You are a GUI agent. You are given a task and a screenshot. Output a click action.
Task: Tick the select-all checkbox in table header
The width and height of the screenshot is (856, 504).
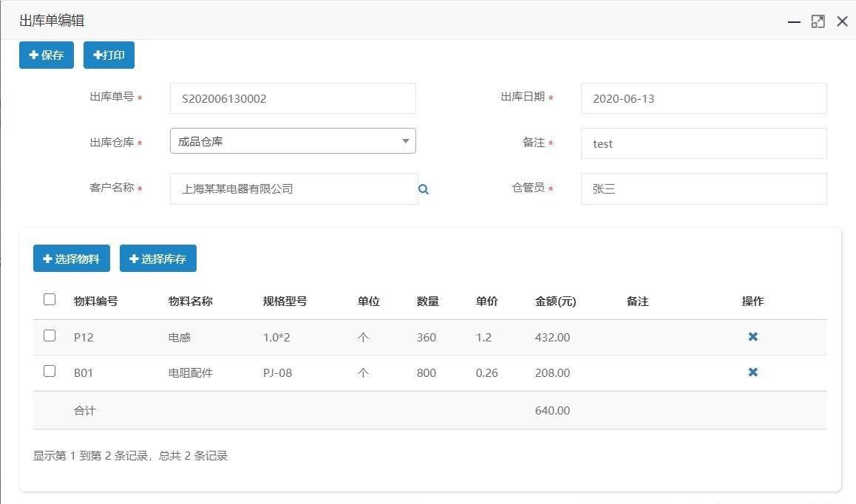(50, 299)
